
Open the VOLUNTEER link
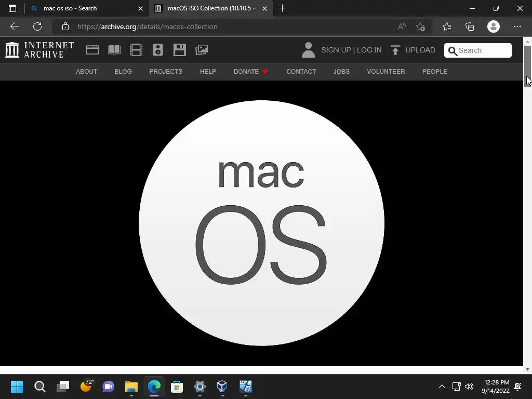pyautogui.click(x=386, y=72)
